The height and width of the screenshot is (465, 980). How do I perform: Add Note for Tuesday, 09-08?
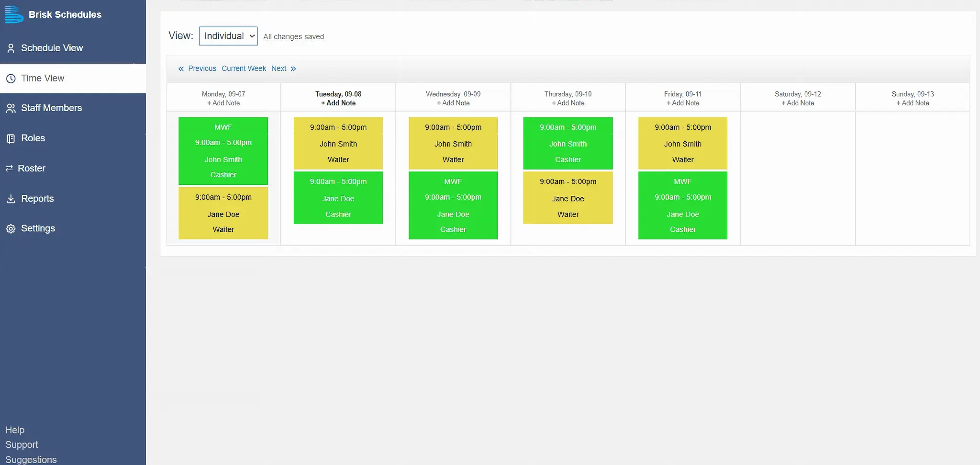tap(338, 103)
